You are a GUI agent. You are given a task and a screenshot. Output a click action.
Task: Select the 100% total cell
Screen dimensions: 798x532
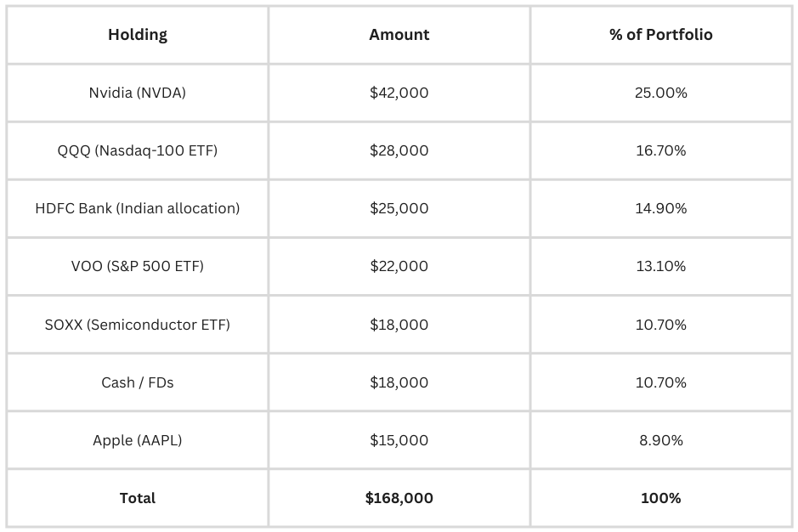660,498
